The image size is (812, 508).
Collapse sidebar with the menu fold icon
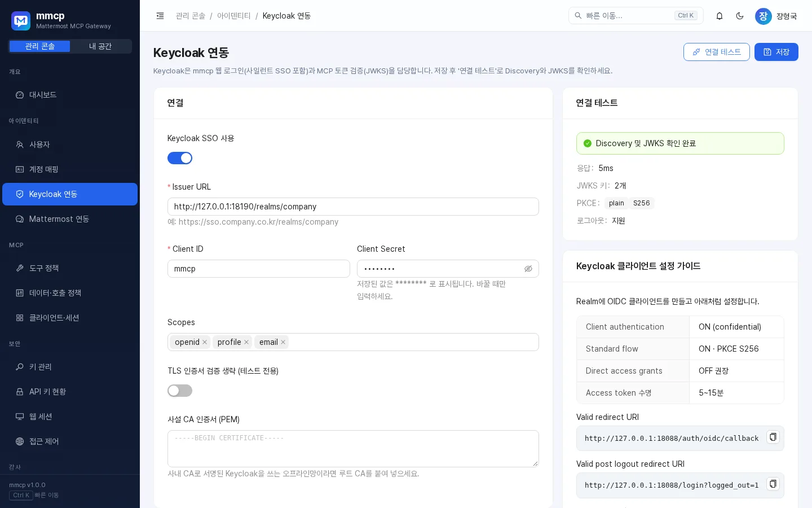click(160, 16)
